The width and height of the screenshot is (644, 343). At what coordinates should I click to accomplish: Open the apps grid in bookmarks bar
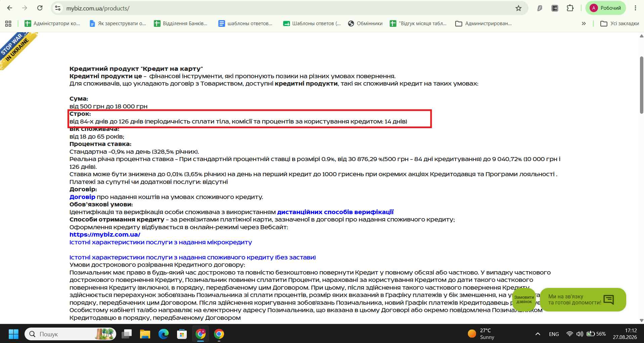(8, 23)
